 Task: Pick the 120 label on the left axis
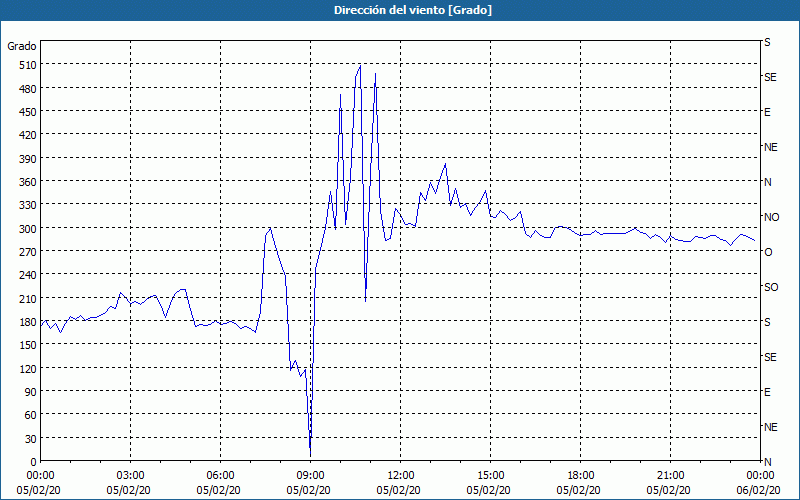(x=28, y=369)
